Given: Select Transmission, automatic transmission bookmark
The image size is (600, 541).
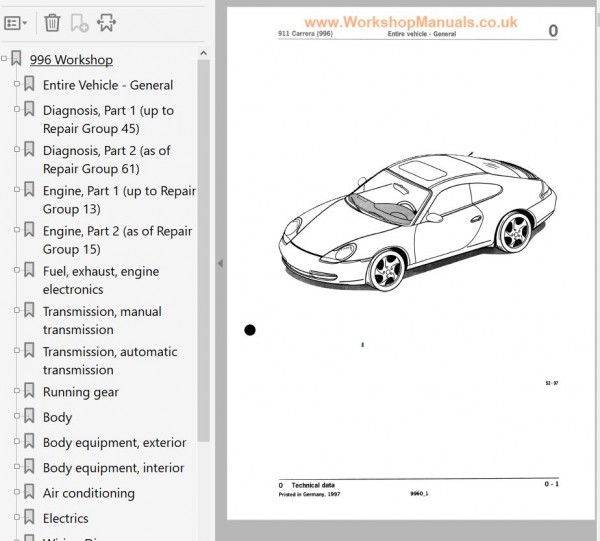Looking at the screenshot, I should pos(110,360).
